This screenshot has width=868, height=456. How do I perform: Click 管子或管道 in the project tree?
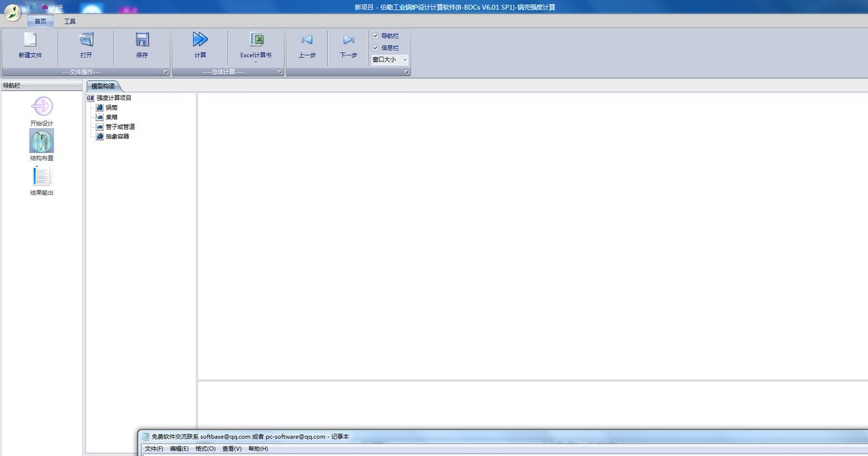pyautogui.click(x=120, y=127)
